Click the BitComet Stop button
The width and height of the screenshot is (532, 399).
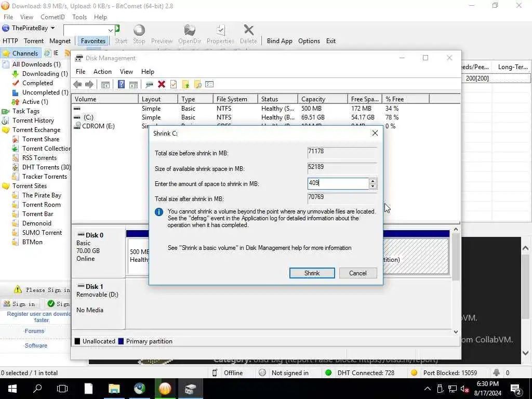(x=139, y=34)
